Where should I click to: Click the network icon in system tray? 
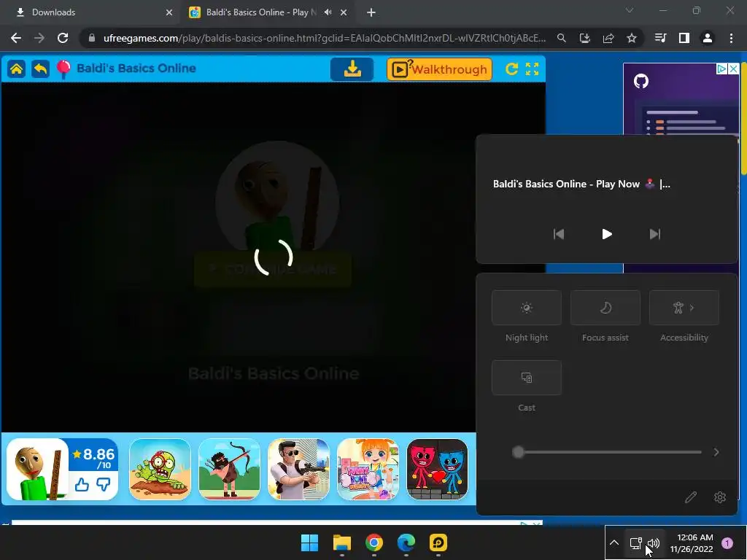coord(635,542)
